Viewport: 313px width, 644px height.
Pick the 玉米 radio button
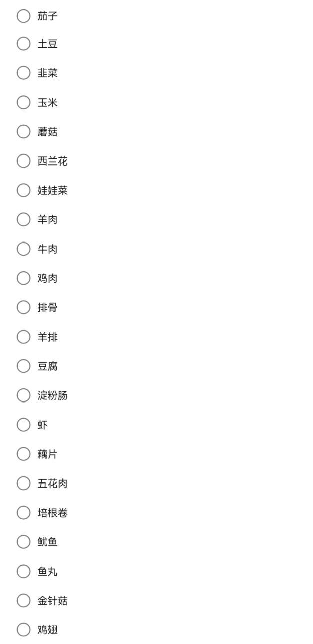pyautogui.click(x=24, y=102)
